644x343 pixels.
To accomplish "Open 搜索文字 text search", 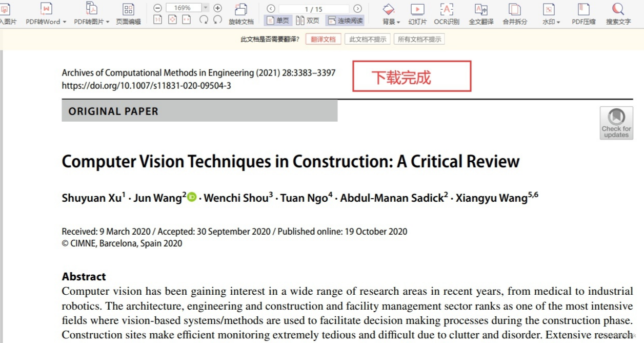I will point(618,13).
